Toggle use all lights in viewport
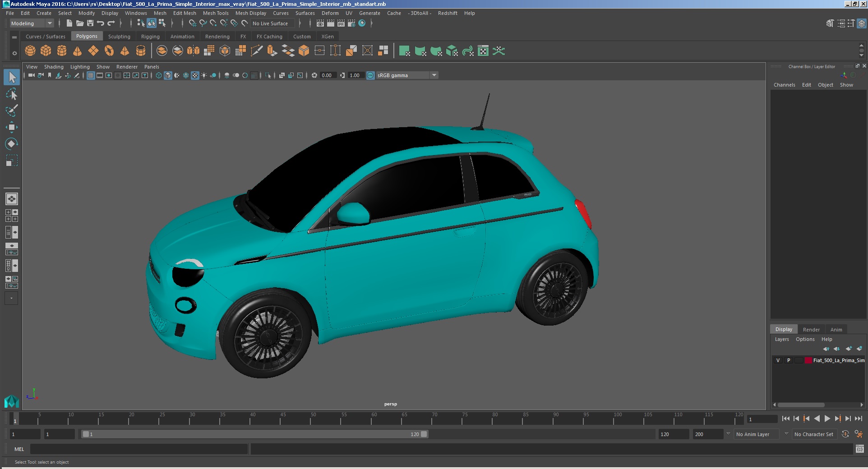The height and width of the screenshot is (469, 868). tap(204, 75)
